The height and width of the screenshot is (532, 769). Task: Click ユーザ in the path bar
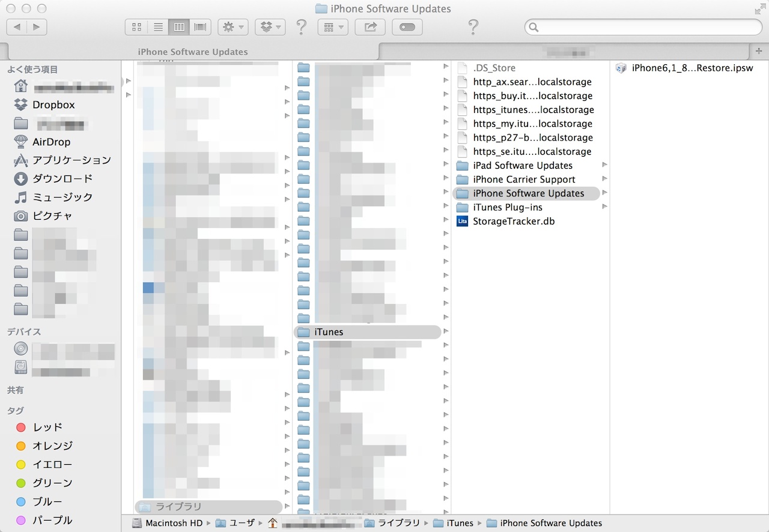click(x=235, y=523)
